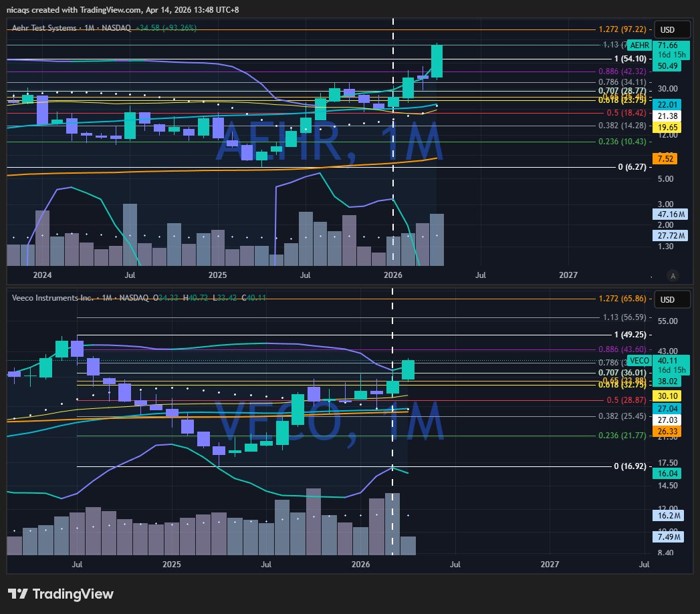Click the 27.04 blue price label
700x614 pixels.
667,409
